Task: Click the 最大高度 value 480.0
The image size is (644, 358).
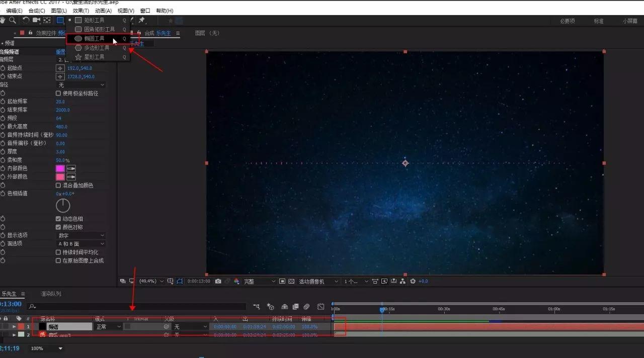Action: pos(61,127)
